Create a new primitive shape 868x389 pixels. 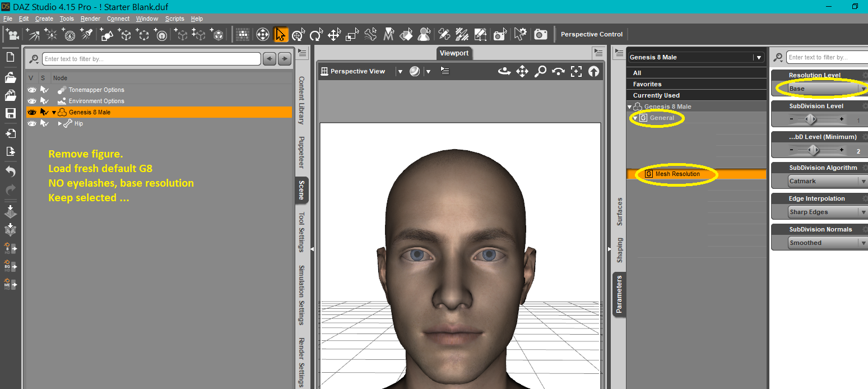pos(108,35)
